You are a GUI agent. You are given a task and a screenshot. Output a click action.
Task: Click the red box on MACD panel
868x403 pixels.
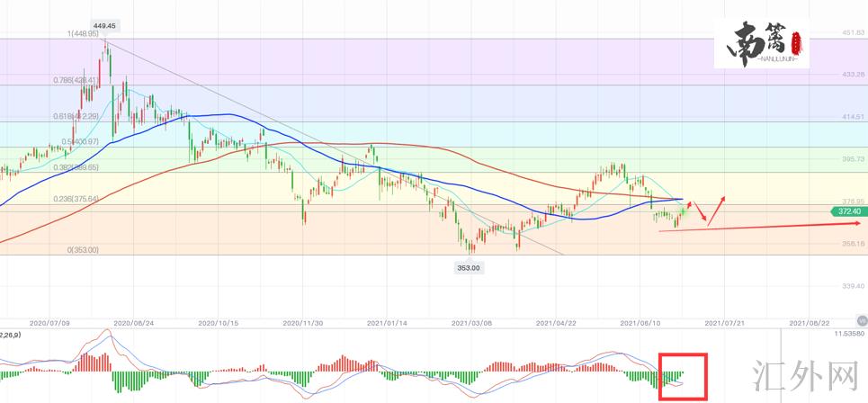point(683,376)
